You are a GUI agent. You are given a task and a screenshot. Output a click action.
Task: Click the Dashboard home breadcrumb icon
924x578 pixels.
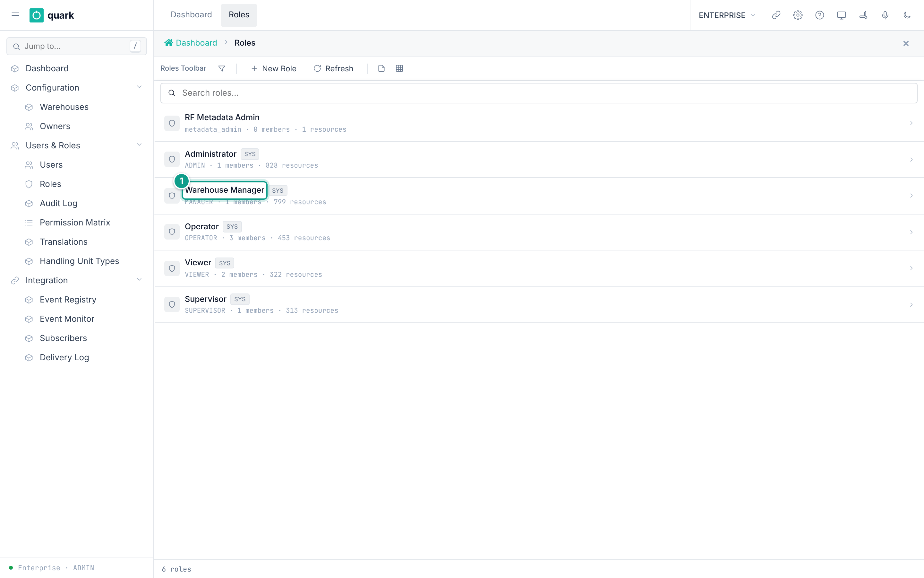pyautogui.click(x=168, y=43)
